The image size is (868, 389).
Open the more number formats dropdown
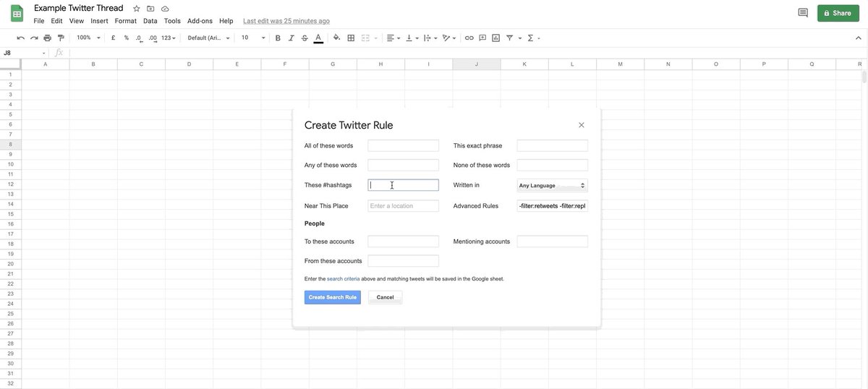point(168,38)
